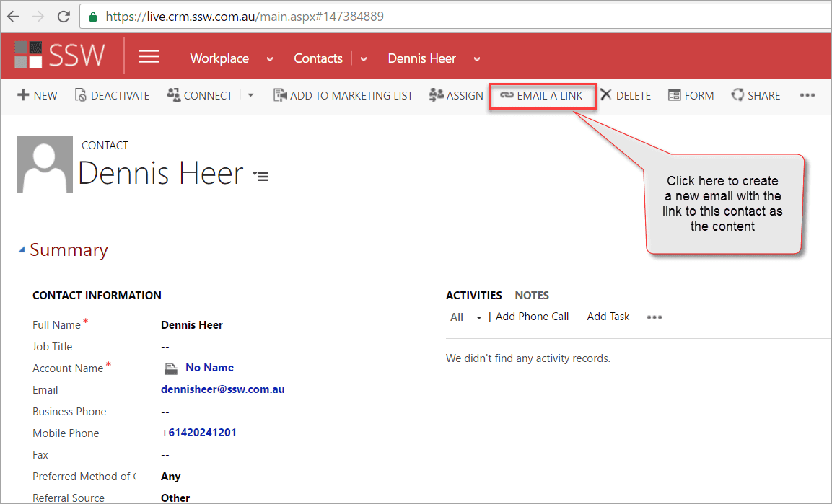The height and width of the screenshot is (504, 832).
Task: Click the New record plus icon
Action: [x=23, y=95]
